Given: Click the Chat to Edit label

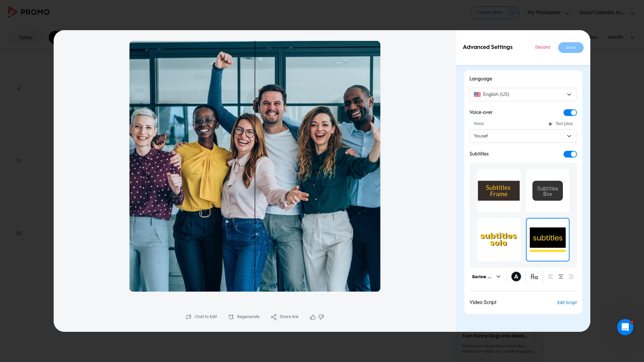Looking at the screenshot, I should [x=206, y=317].
